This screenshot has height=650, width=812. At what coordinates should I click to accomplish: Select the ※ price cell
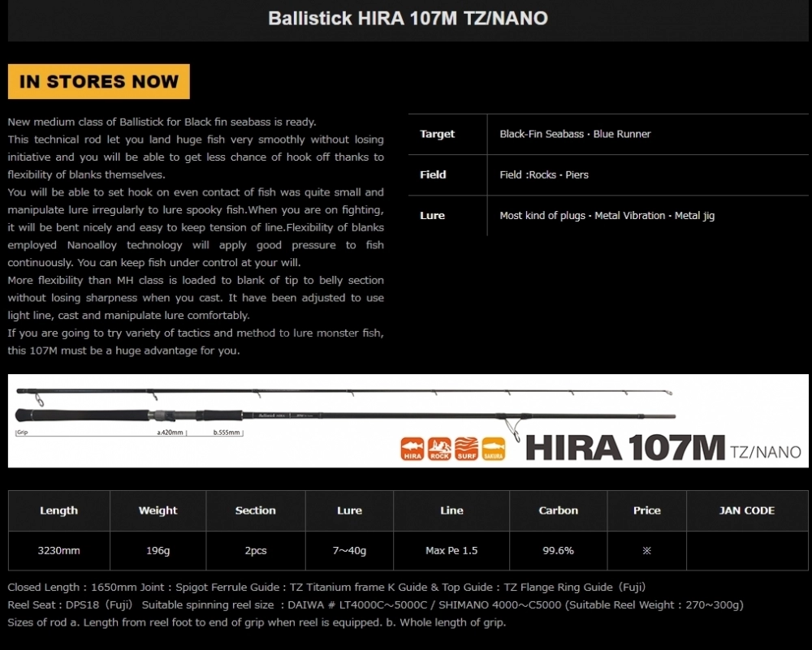point(647,551)
